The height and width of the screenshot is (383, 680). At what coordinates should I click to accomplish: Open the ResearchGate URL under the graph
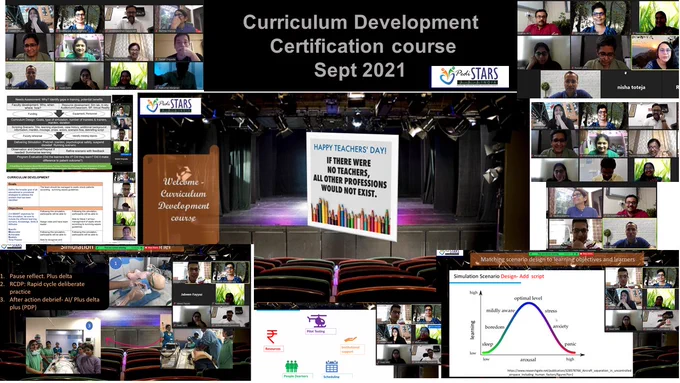(569, 372)
